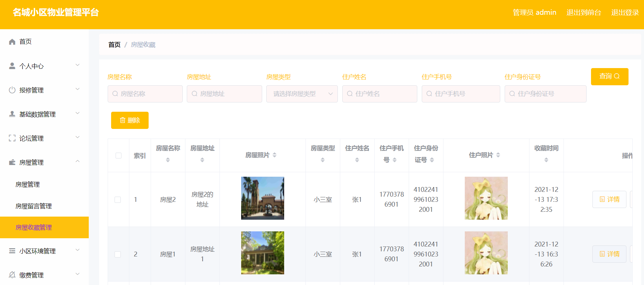Click the 论坛管理 bracket icon
The image size is (644, 285).
tap(12, 138)
